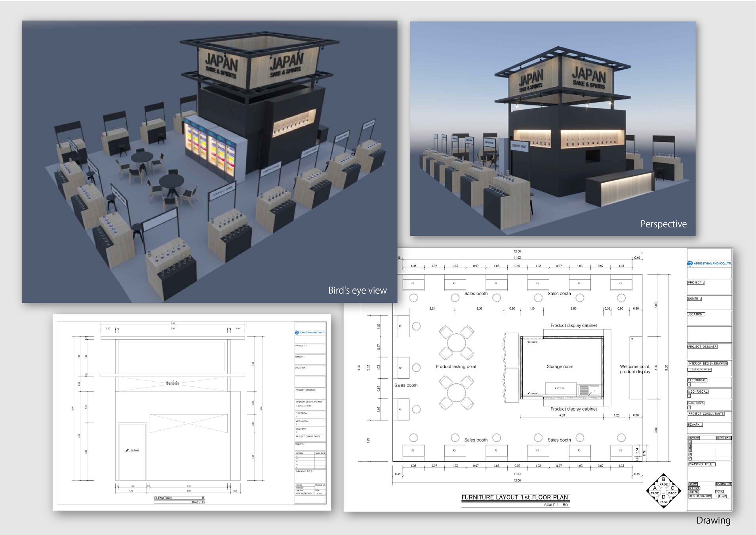Click the ADDIS (Thailand) logo on floor plan
This screenshot has height=535, width=756.
click(709, 263)
